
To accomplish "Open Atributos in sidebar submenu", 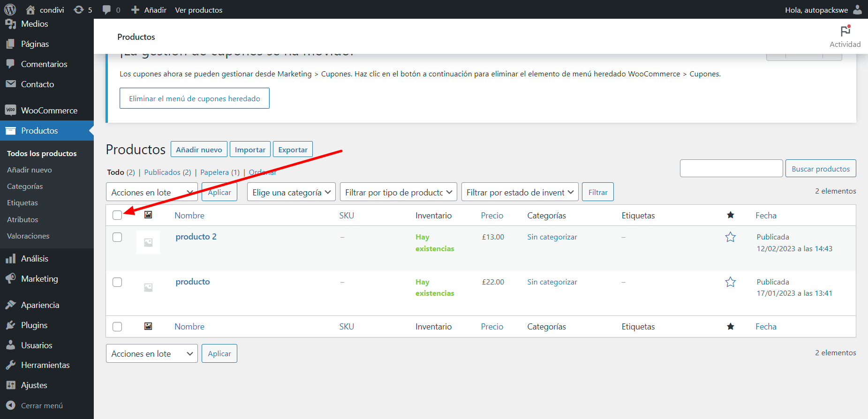I will click(23, 219).
